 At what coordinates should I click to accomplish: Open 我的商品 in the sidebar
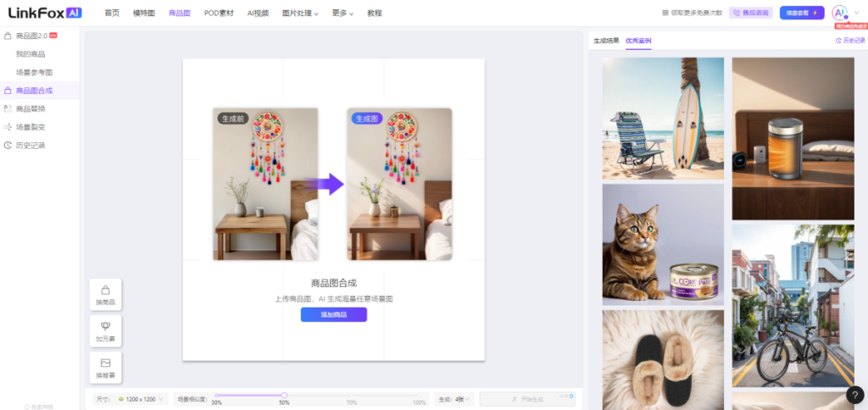pyautogui.click(x=31, y=54)
